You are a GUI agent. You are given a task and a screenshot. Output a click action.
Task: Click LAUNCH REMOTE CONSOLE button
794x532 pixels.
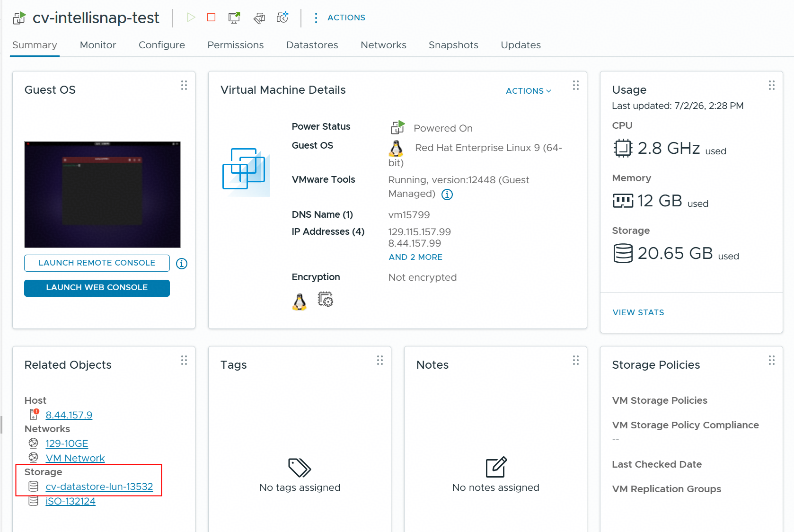coord(97,263)
